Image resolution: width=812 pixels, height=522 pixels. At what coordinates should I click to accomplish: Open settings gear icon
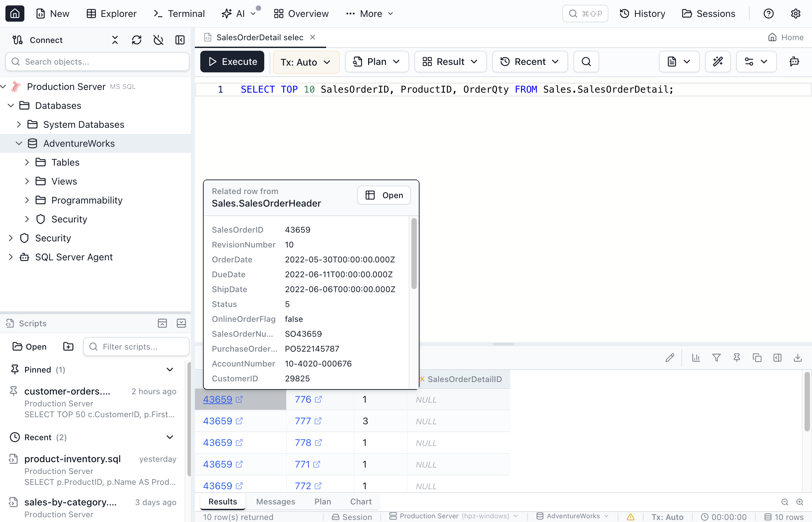pos(796,14)
